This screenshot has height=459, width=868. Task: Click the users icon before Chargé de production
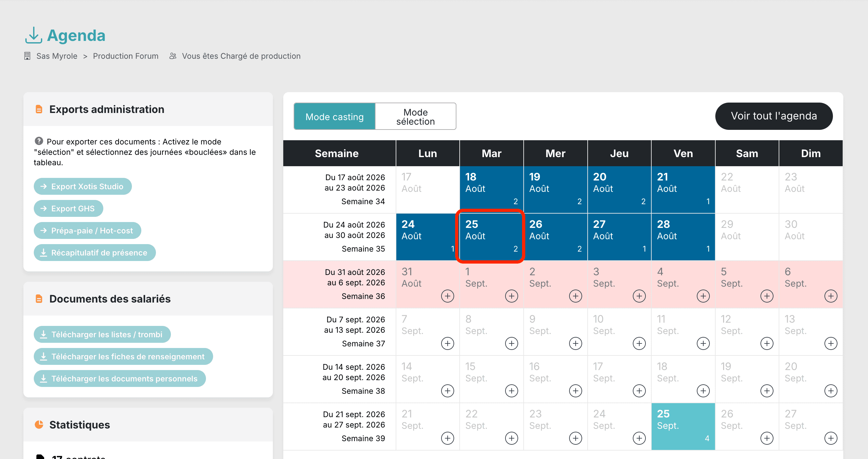(x=173, y=56)
